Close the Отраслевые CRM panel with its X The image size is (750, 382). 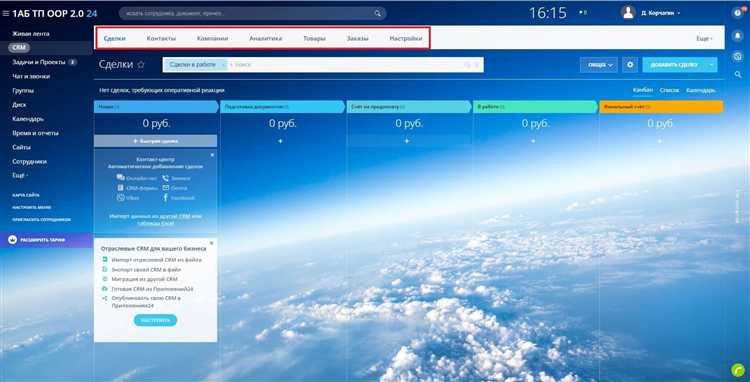211,243
